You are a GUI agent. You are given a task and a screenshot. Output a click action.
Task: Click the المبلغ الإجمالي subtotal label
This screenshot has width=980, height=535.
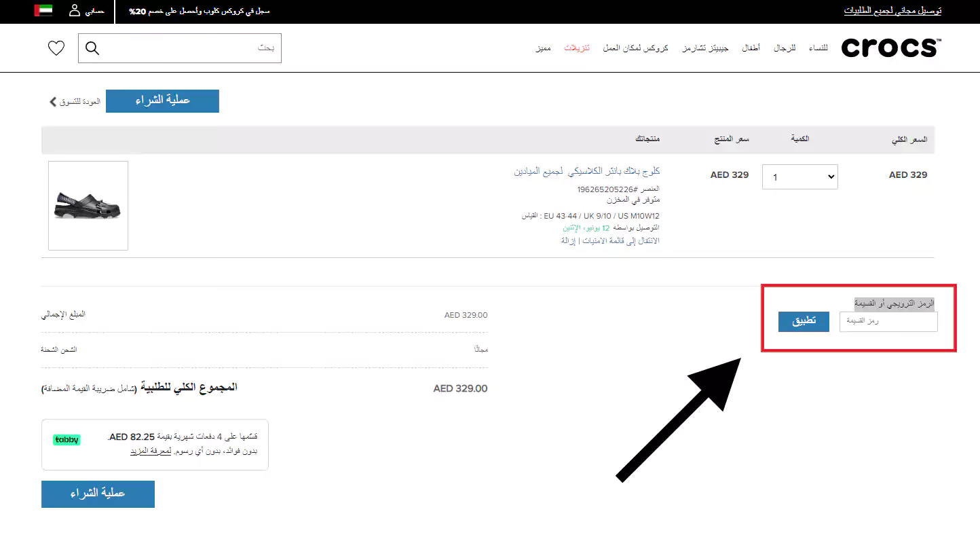coord(64,315)
